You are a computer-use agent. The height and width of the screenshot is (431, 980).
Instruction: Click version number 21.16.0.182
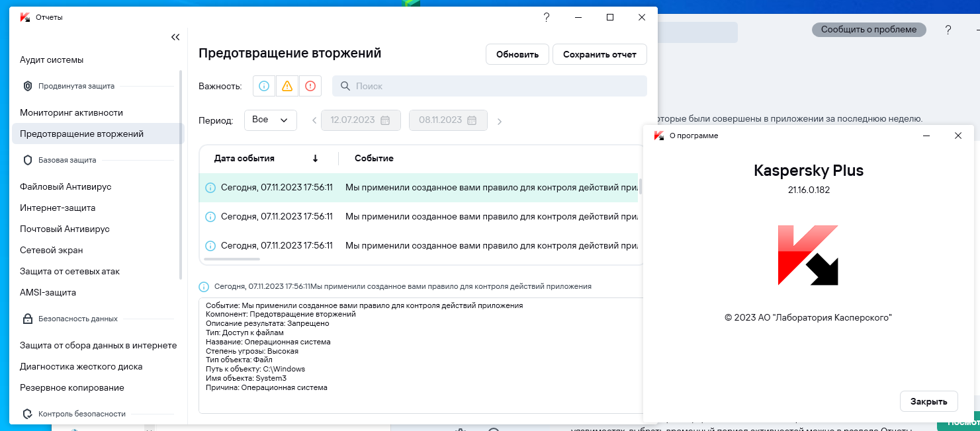(x=809, y=190)
